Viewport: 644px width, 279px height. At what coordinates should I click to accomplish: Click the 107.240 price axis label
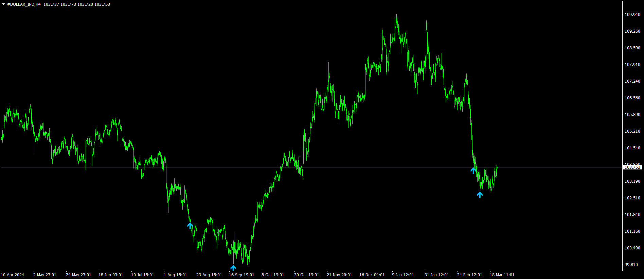coord(632,81)
